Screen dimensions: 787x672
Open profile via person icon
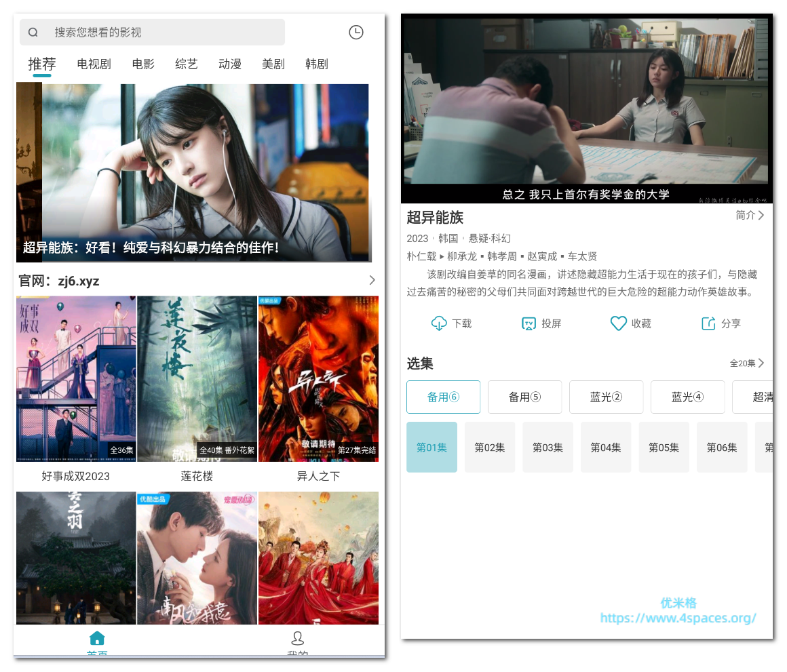click(x=297, y=639)
